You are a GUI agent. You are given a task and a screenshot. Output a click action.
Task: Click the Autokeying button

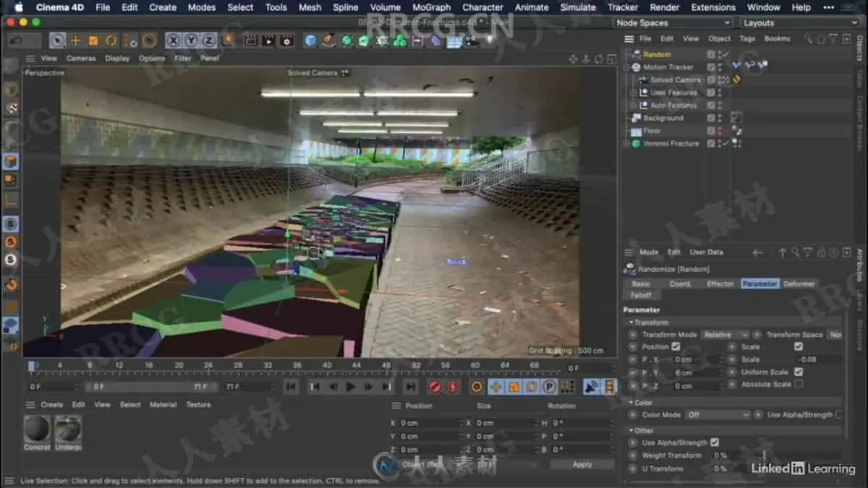pyautogui.click(x=452, y=387)
